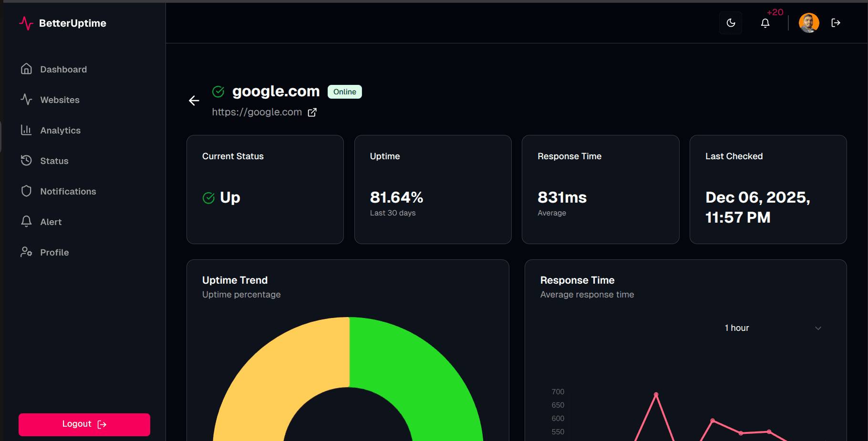Click the profile avatar picture
Image resolution: width=868 pixels, height=441 pixels.
coord(809,22)
